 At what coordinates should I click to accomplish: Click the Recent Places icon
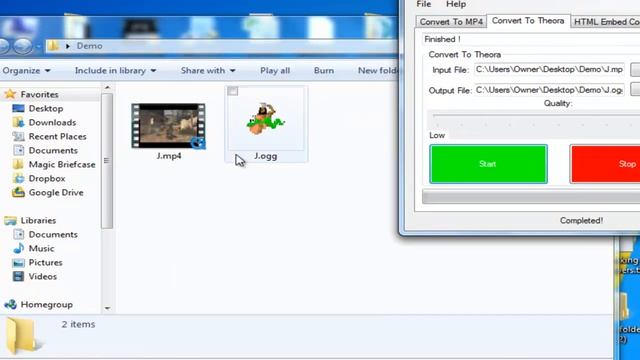tap(18, 136)
